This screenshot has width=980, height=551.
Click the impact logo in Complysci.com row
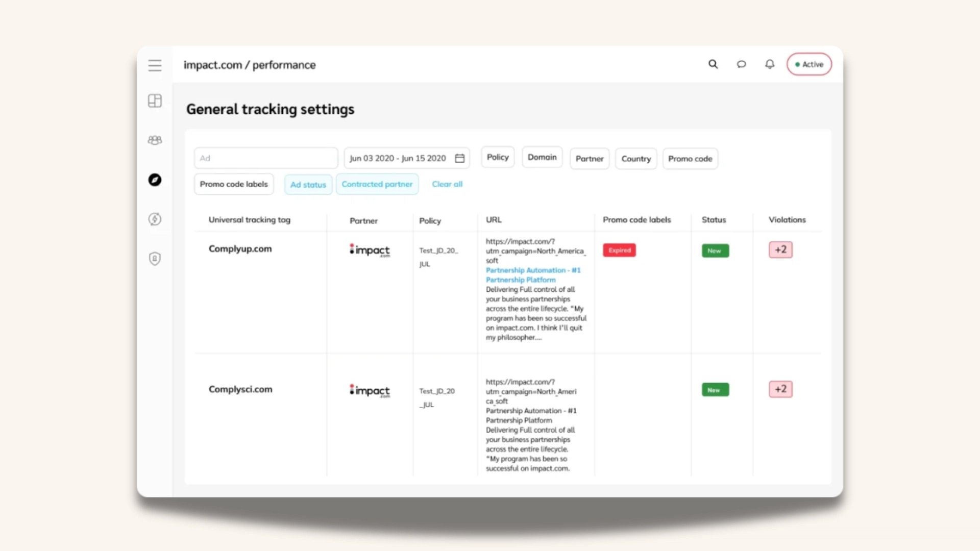click(370, 390)
